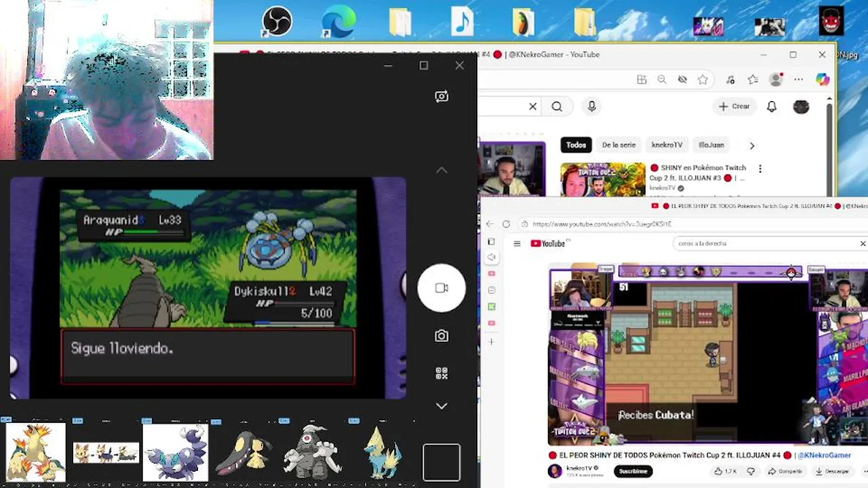
Task: Select the Todos filter chip
Action: (576, 145)
